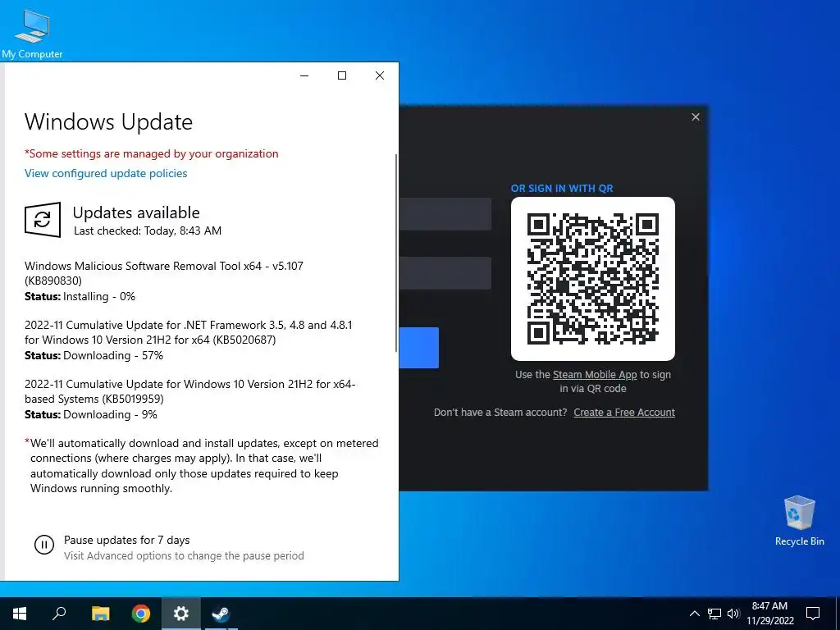Click the Settings window scrollbar
This screenshot has width=840, height=630.
396,252
